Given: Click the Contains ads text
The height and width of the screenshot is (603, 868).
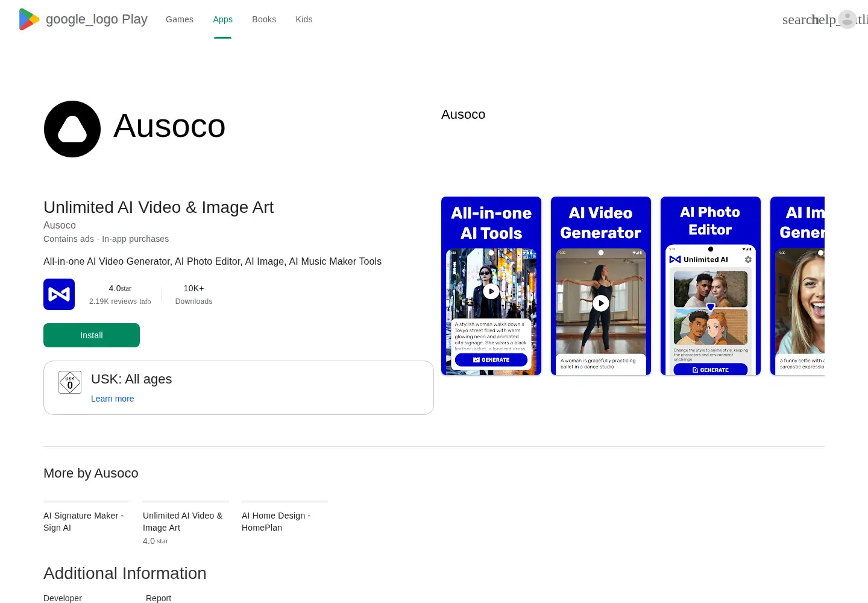Looking at the screenshot, I should click(x=69, y=239).
